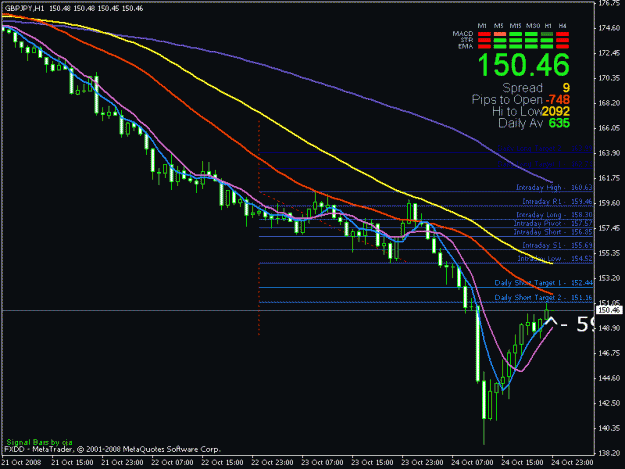Click the Intraday High 160.63 label

554,187
